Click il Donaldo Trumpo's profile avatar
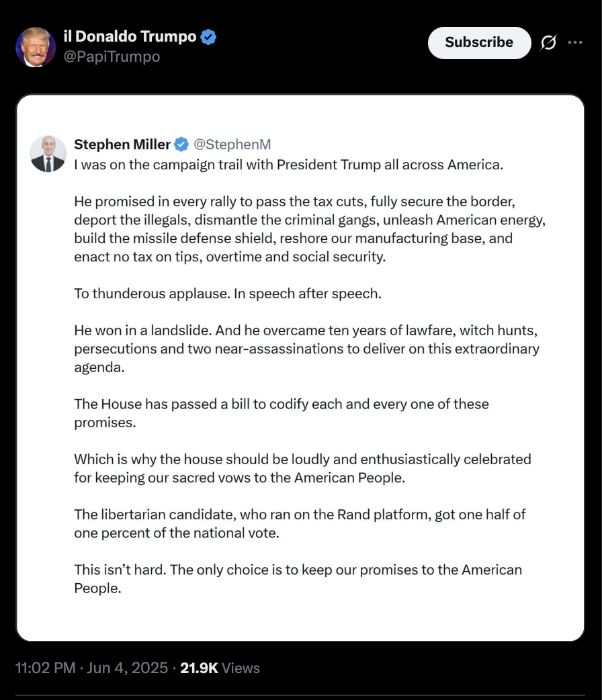This screenshot has height=700, width=602. tap(36, 47)
